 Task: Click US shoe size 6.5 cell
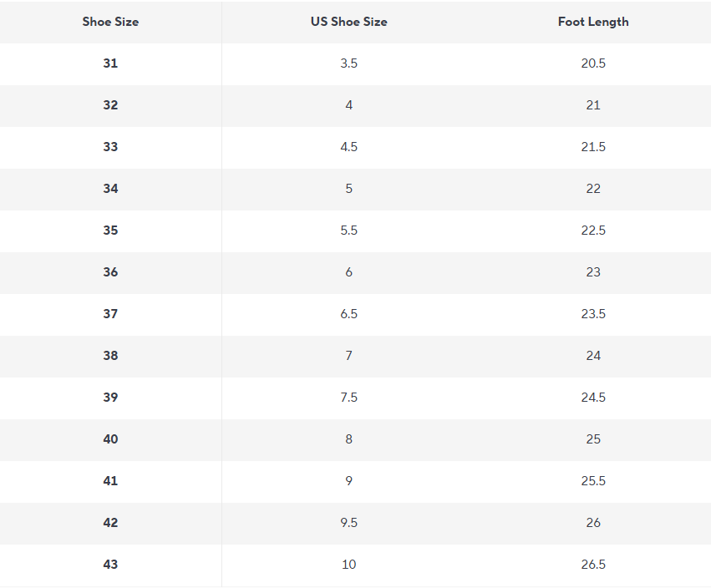[348, 314]
